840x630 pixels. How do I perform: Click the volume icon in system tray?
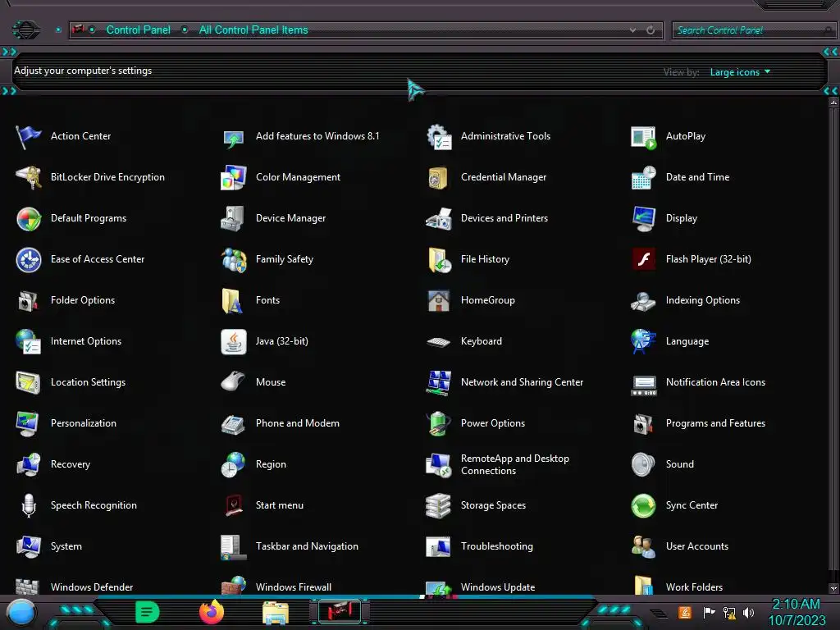(x=748, y=613)
